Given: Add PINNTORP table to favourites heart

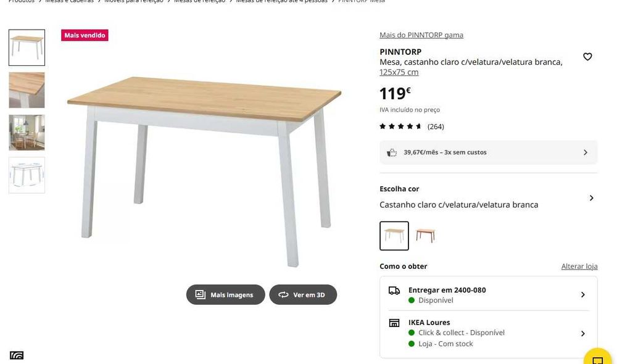Looking at the screenshot, I should [587, 57].
